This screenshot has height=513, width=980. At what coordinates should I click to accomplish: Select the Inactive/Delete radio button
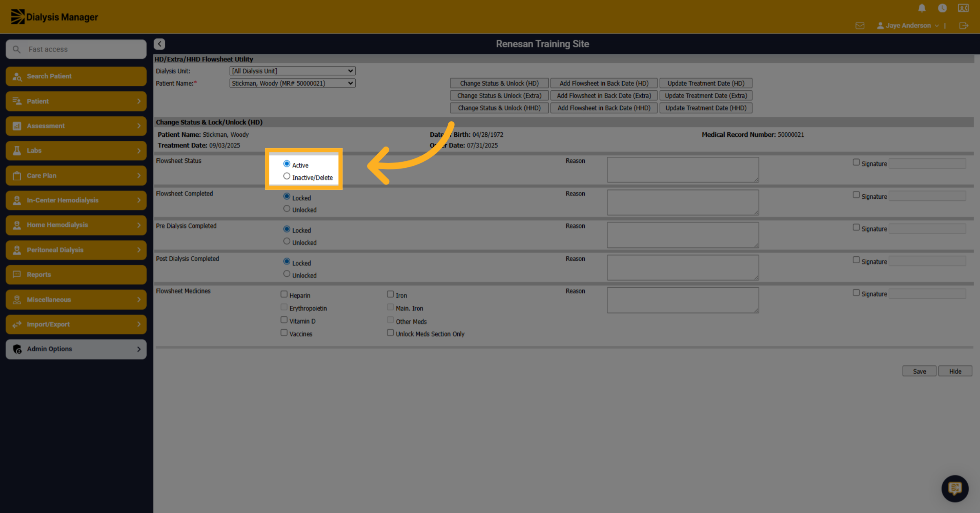(287, 176)
